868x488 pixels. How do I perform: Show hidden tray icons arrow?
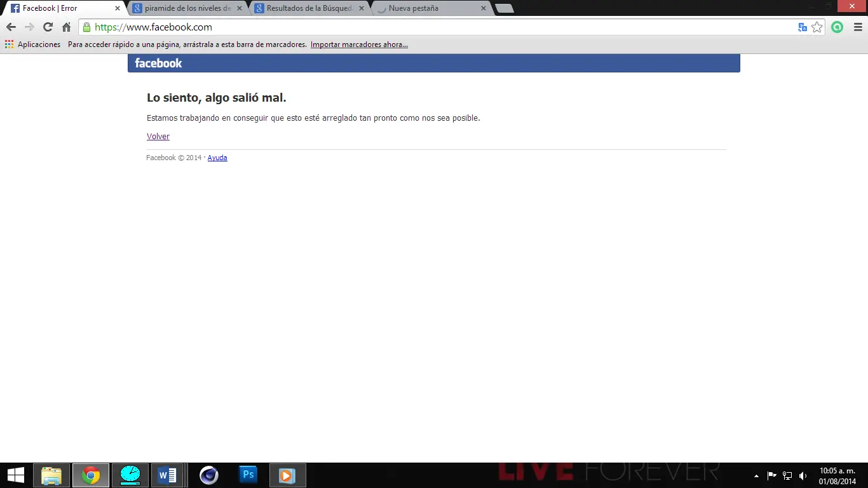pyautogui.click(x=756, y=476)
